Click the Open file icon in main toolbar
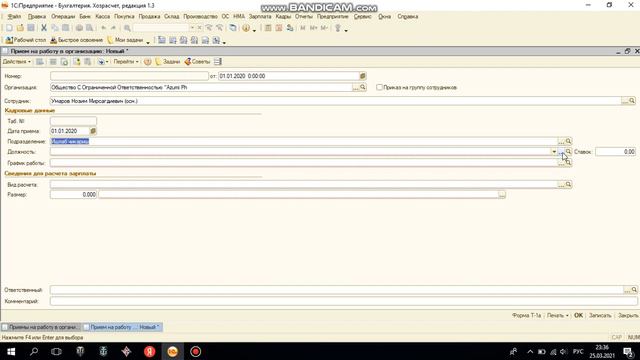The width and height of the screenshot is (640, 360). (x=20, y=28)
